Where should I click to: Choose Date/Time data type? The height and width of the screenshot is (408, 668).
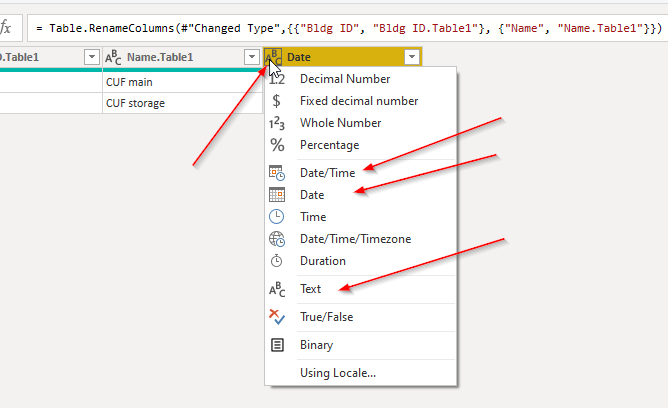[361, 173]
